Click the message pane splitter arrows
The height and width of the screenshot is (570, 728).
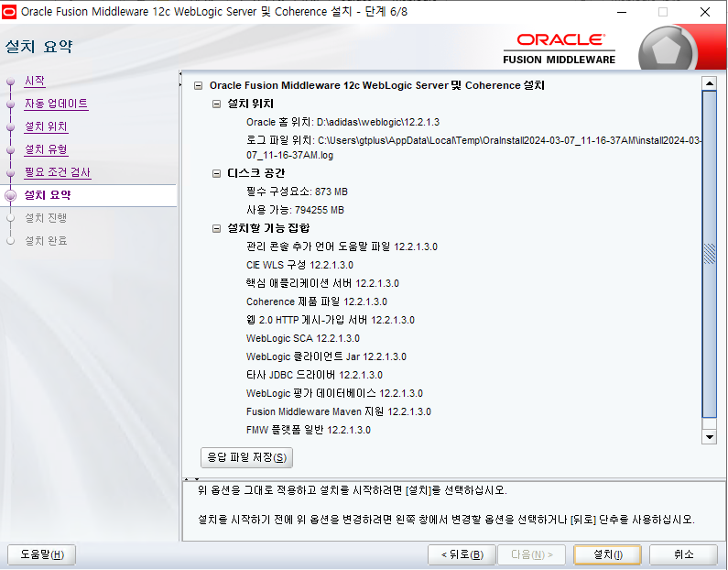pyautogui.click(x=191, y=478)
